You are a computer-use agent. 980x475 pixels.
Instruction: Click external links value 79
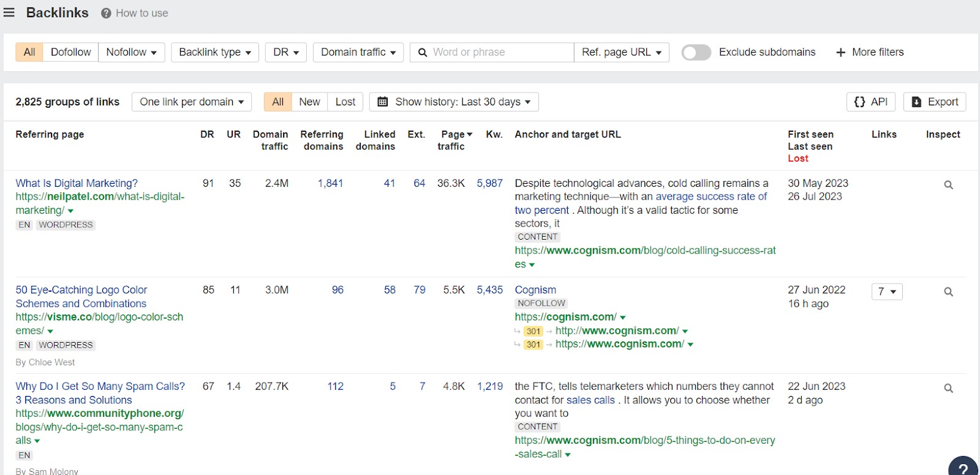(420, 290)
